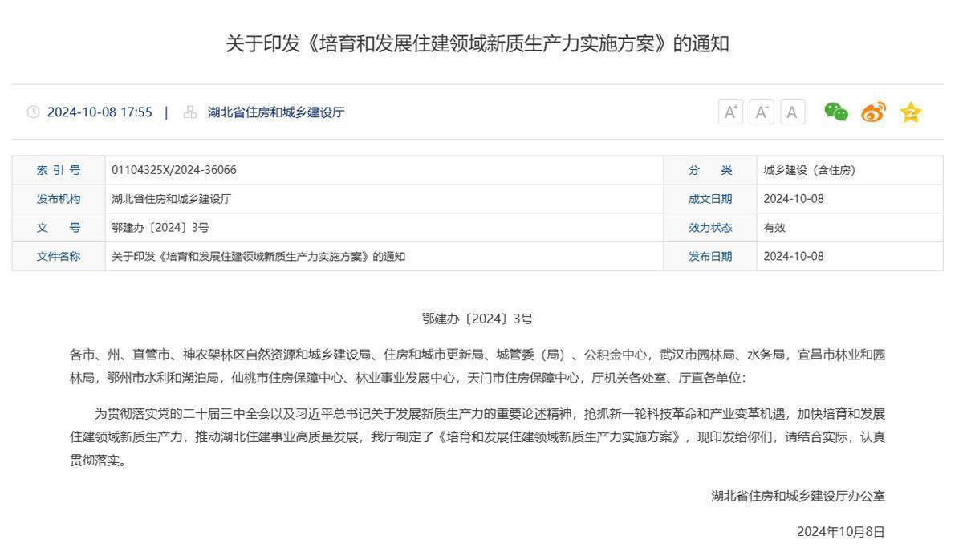Click the centered 鄂建办〔2024〕3号 heading
The height and width of the screenshot is (560, 963).
[x=477, y=319]
